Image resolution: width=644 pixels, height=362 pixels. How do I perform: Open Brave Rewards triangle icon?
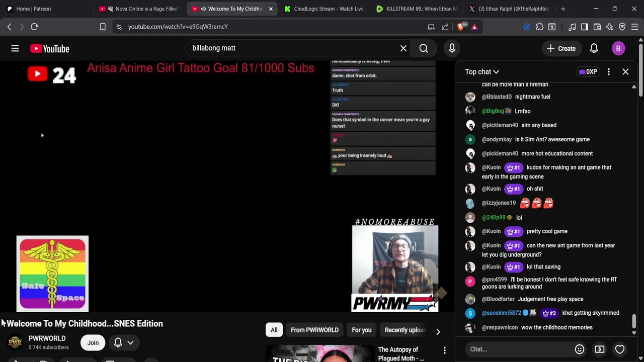474,27
